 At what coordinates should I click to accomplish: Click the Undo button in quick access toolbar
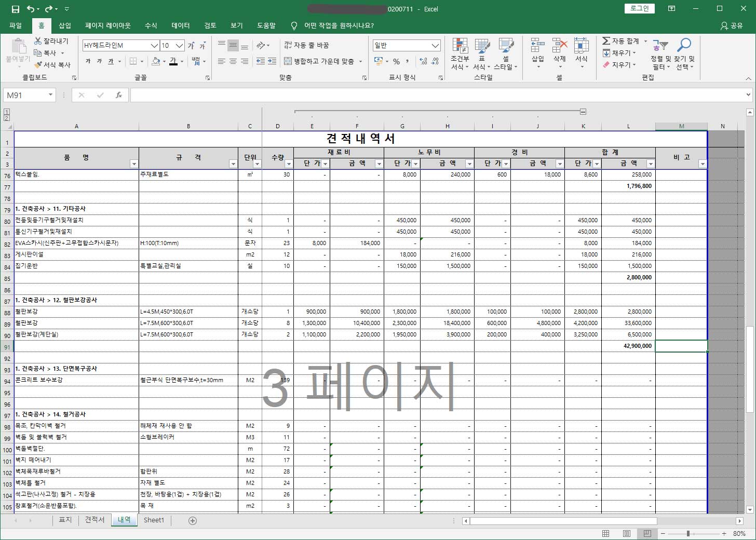pos(32,8)
